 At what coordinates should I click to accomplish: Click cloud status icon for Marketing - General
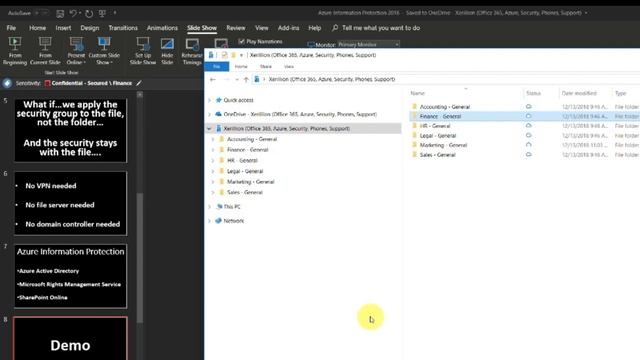pos(529,145)
